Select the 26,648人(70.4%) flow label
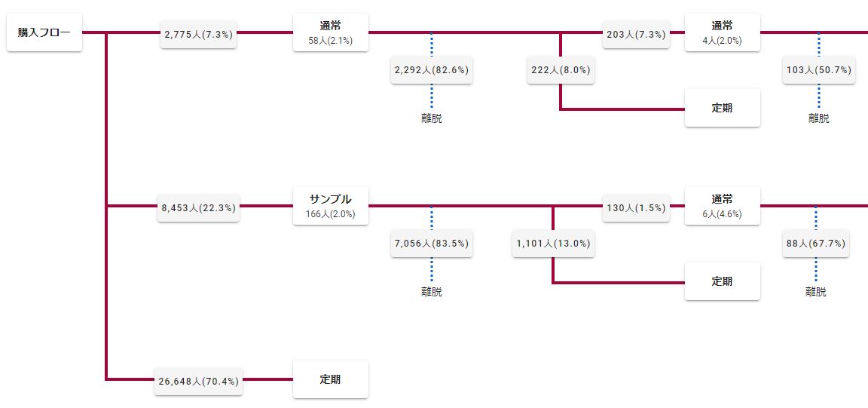The height and width of the screenshot is (408, 868). tap(199, 381)
